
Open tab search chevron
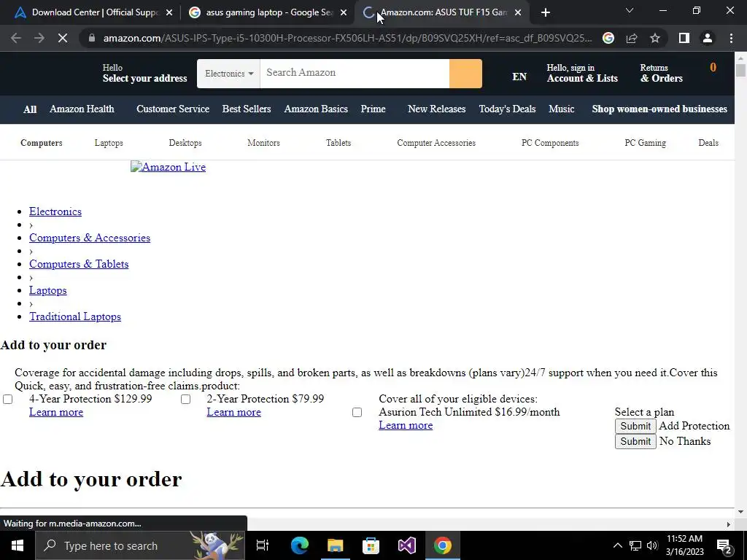630,10
